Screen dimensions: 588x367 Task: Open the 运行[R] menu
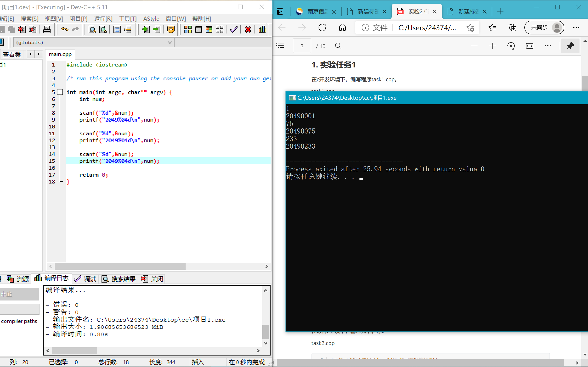tap(103, 19)
